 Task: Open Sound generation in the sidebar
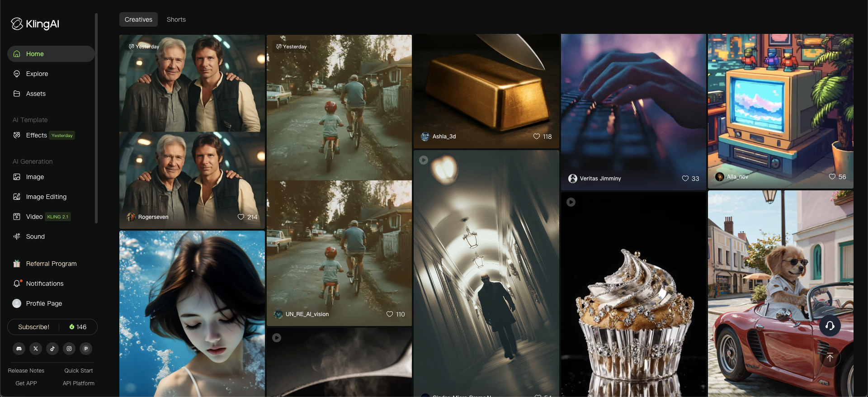51,236
